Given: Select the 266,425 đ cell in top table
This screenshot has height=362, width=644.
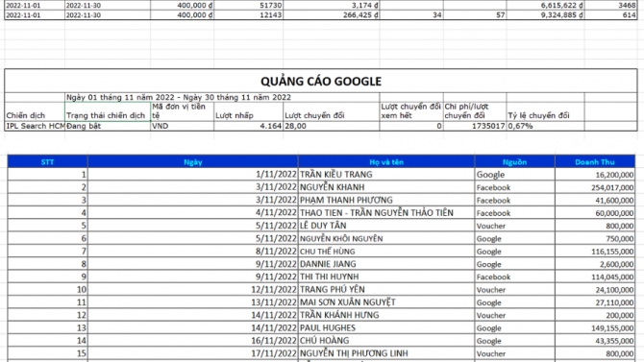Looking at the screenshot, I should (332, 14).
